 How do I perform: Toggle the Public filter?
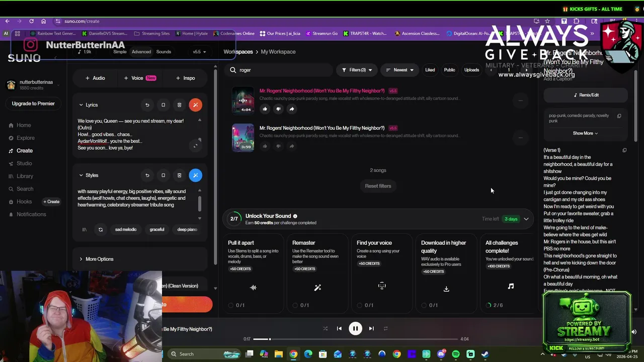[x=449, y=70]
